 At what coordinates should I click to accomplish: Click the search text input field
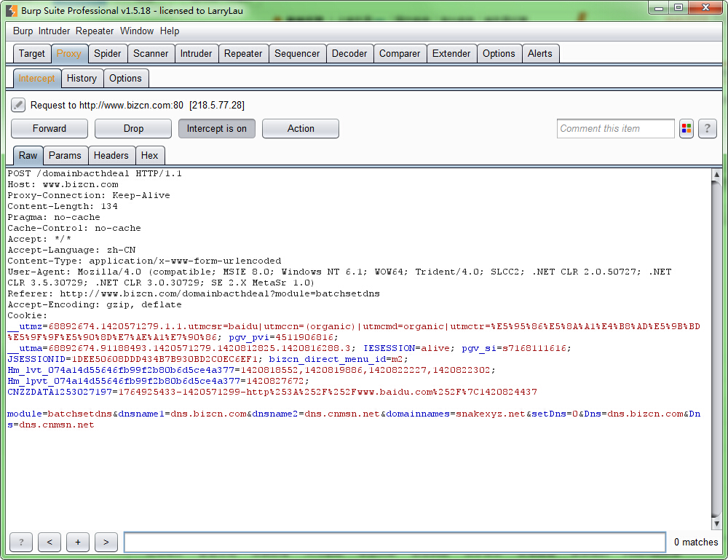click(x=395, y=542)
